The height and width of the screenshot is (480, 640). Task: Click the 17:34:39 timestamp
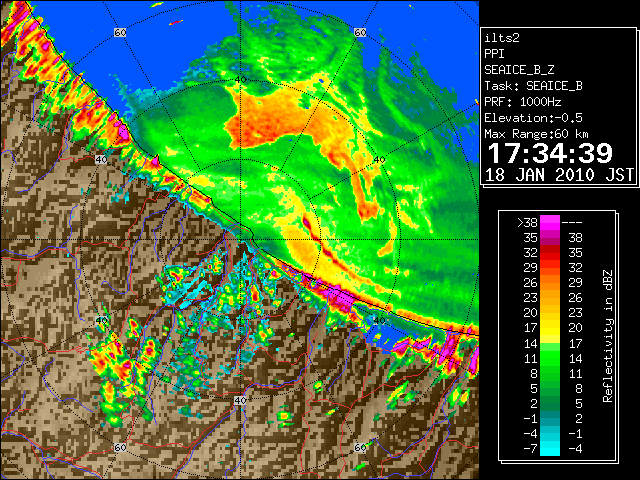click(550, 153)
